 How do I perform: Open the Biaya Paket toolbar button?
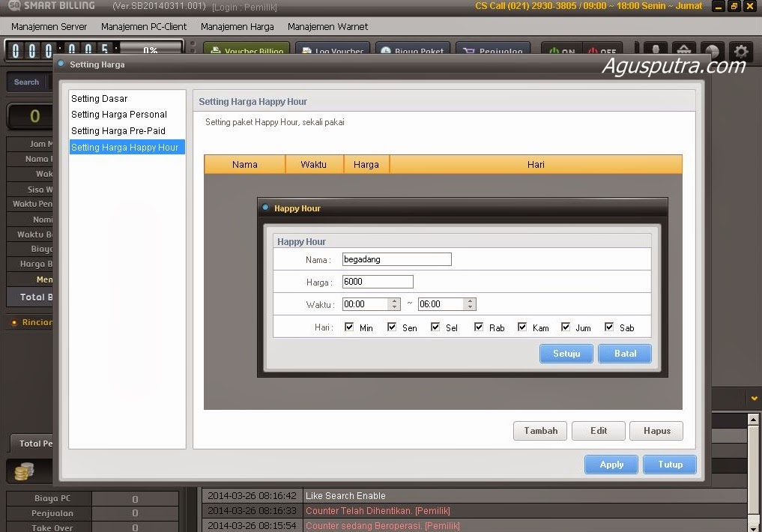[x=413, y=49]
